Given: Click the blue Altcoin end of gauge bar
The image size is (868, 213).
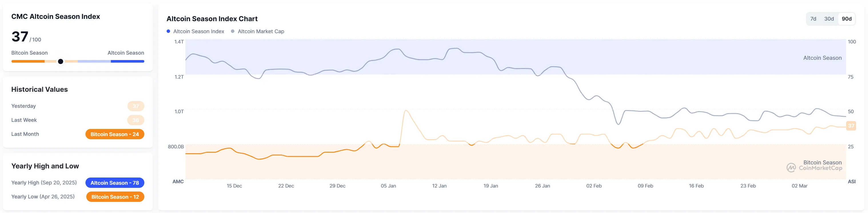Looking at the screenshot, I should point(127,61).
